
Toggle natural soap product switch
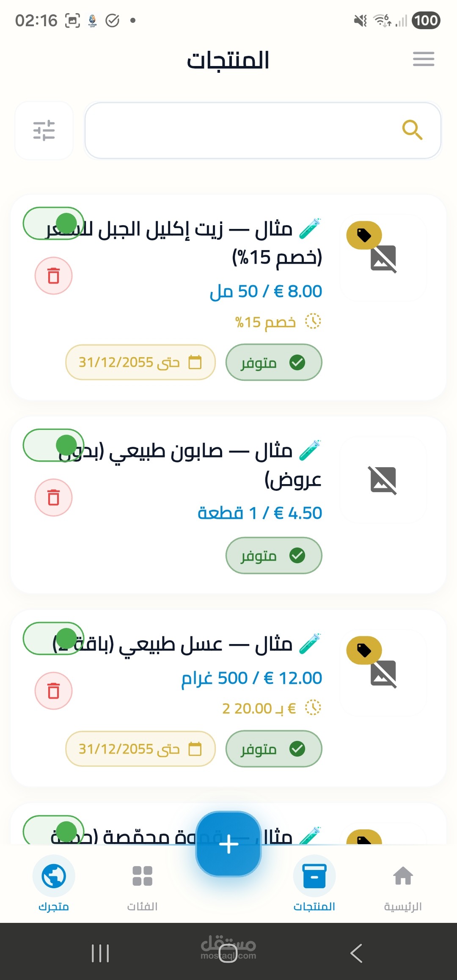(54, 445)
